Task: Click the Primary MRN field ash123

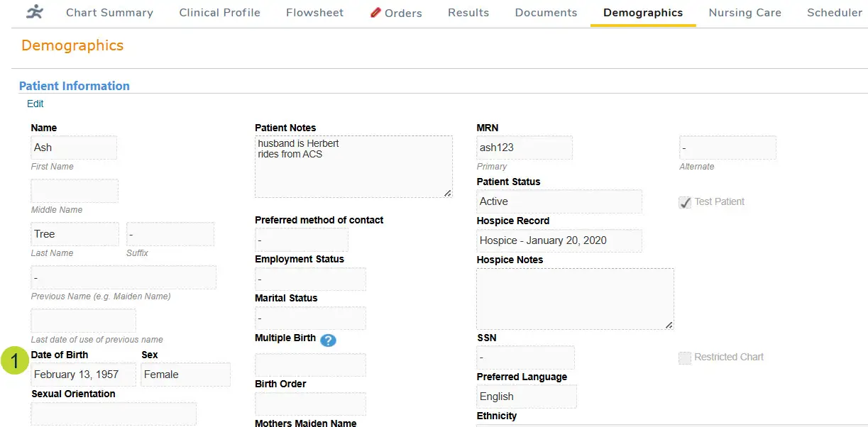Action: tap(524, 148)
